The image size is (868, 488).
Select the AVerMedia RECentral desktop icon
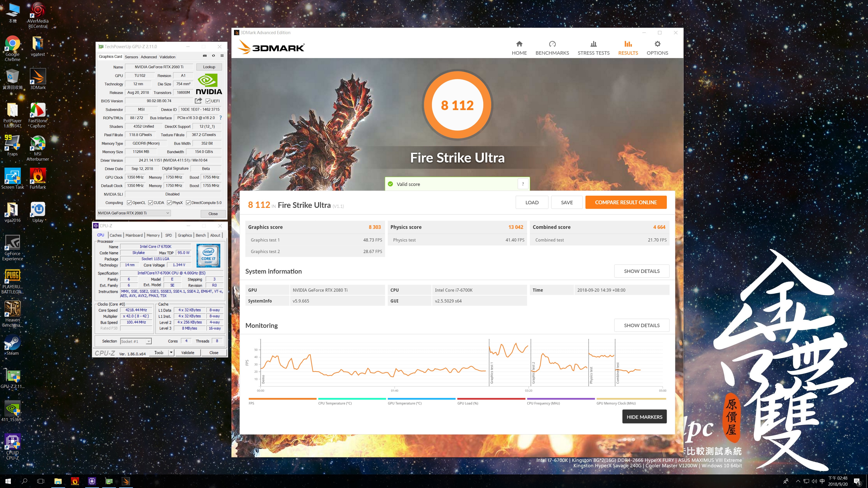coord(38,16)
